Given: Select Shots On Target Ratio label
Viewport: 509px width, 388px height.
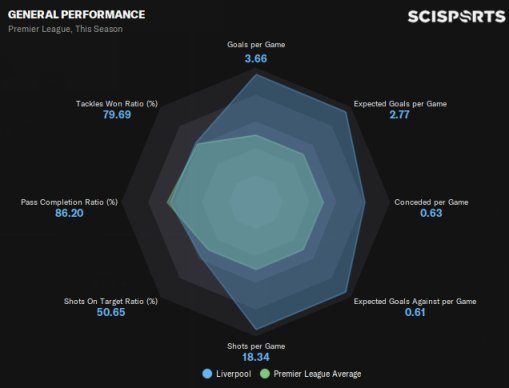Looking at the screenshot, I should (111, 301).
